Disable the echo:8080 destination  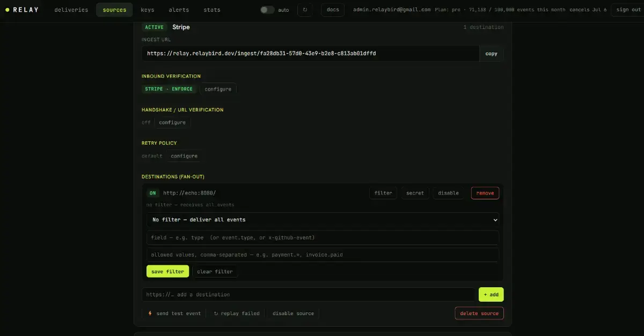[449, 193]
